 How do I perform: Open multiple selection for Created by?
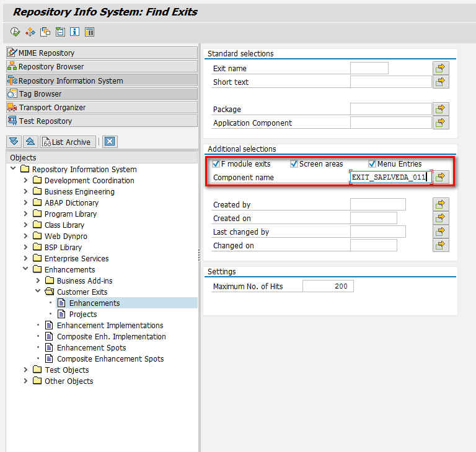point(441,204)
